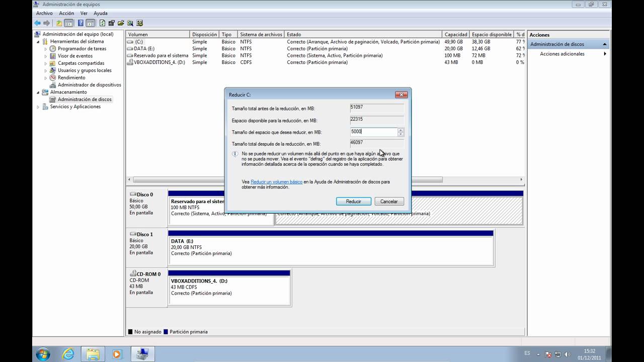Launch Internet Explorer from taskbar
Screen dimensions: 644x362
pos(68,354)
